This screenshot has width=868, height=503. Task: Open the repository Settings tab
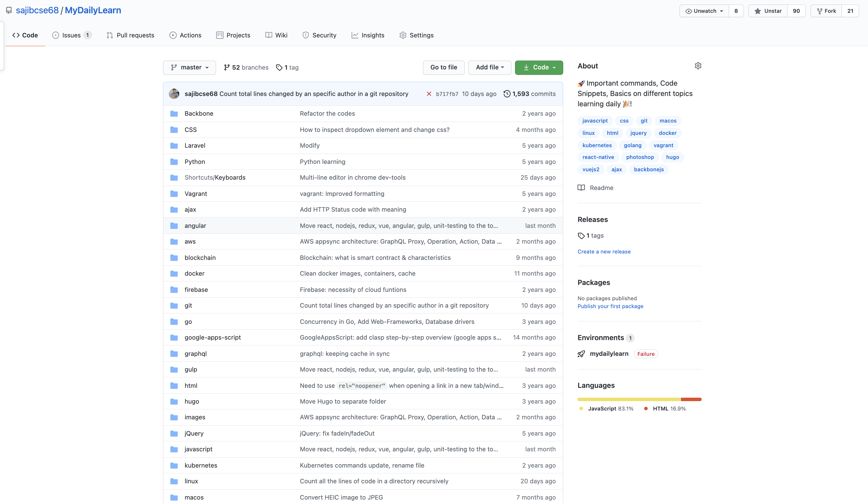pos(417,35)
